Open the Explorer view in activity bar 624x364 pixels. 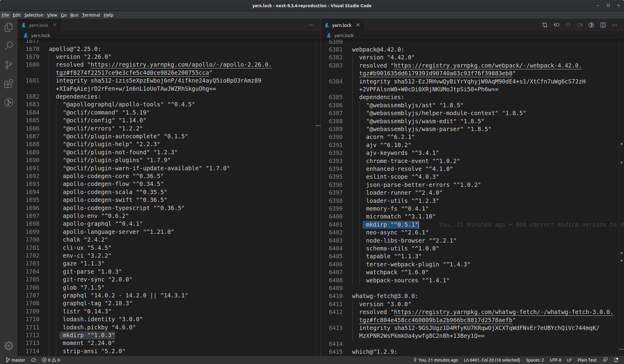[9, 27]
